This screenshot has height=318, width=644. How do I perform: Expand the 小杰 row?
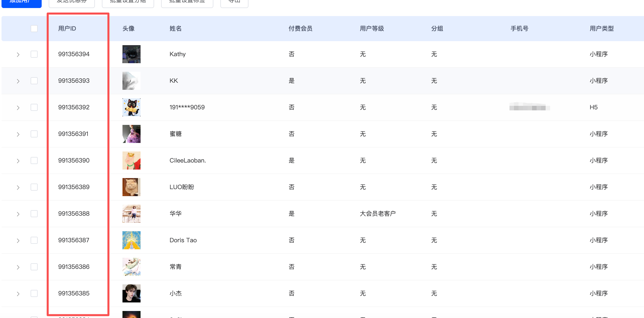[18, 294]
